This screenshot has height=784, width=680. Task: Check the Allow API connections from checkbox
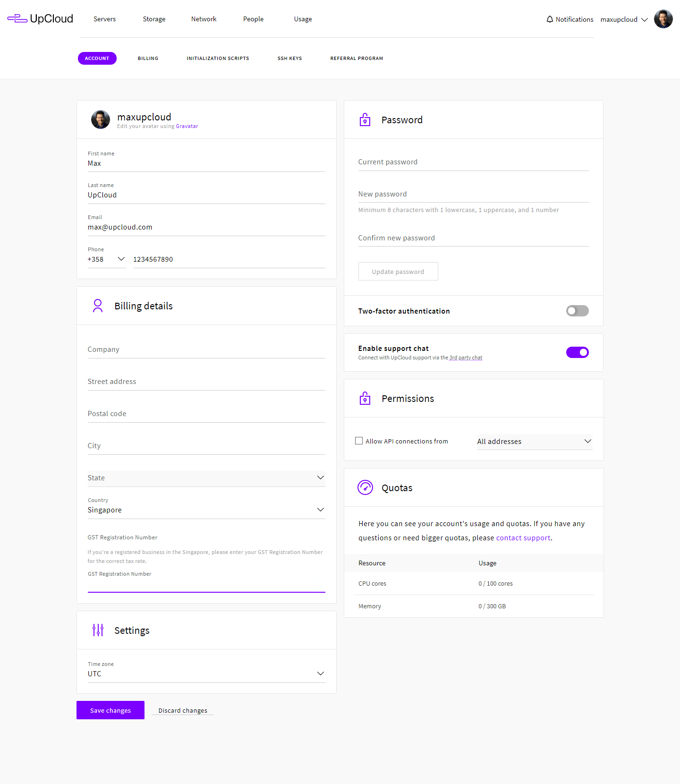[x=359, y=441]
